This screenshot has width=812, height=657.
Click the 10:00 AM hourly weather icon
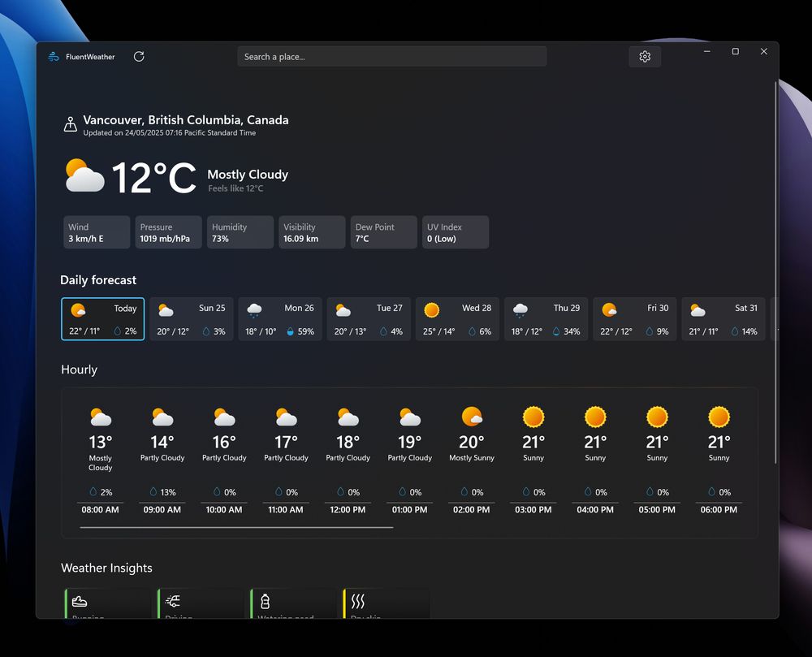224,417
